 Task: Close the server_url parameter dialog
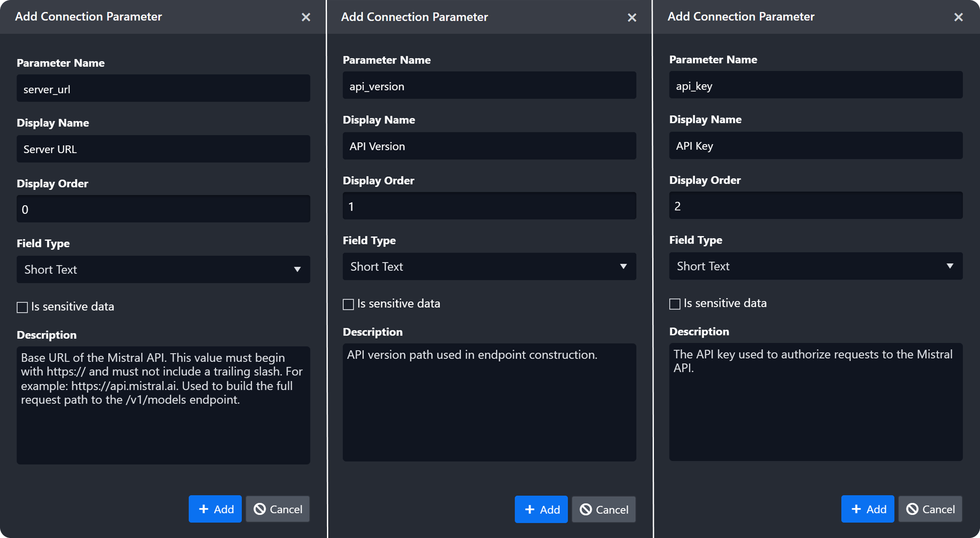click(306, 17)
